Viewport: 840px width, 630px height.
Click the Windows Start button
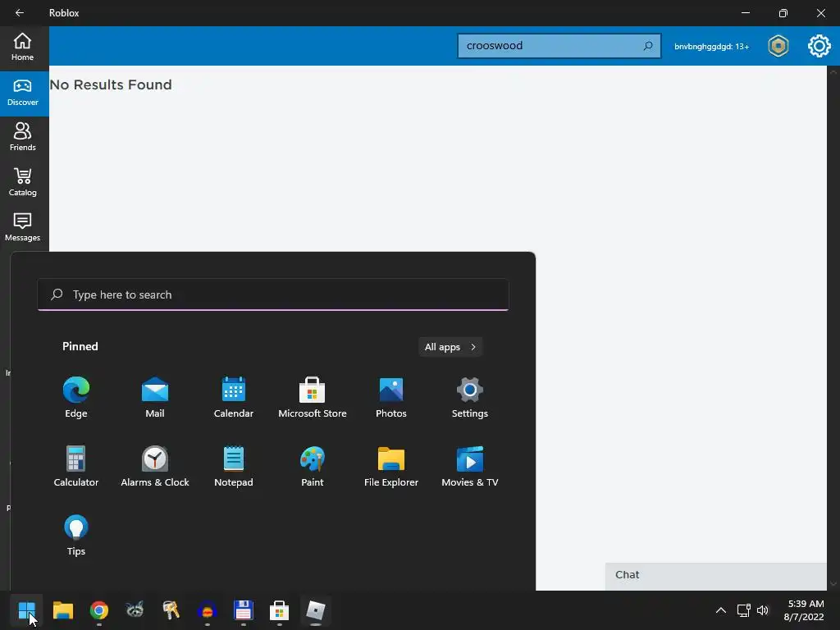point(26,610)
